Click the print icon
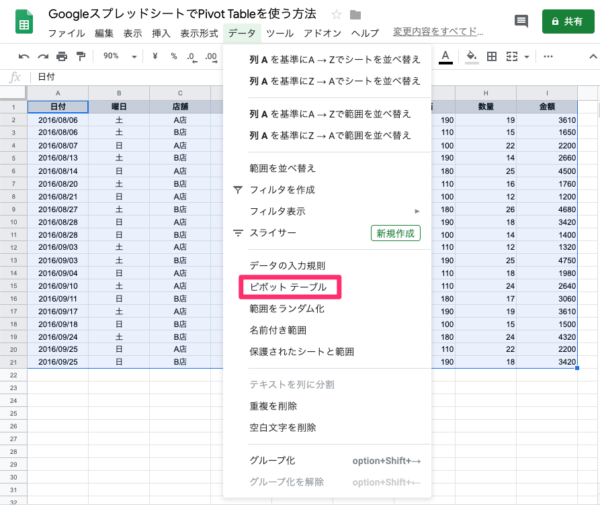This screenshot has height=505, width=600. pyautogui.click(x=60, y=56)
